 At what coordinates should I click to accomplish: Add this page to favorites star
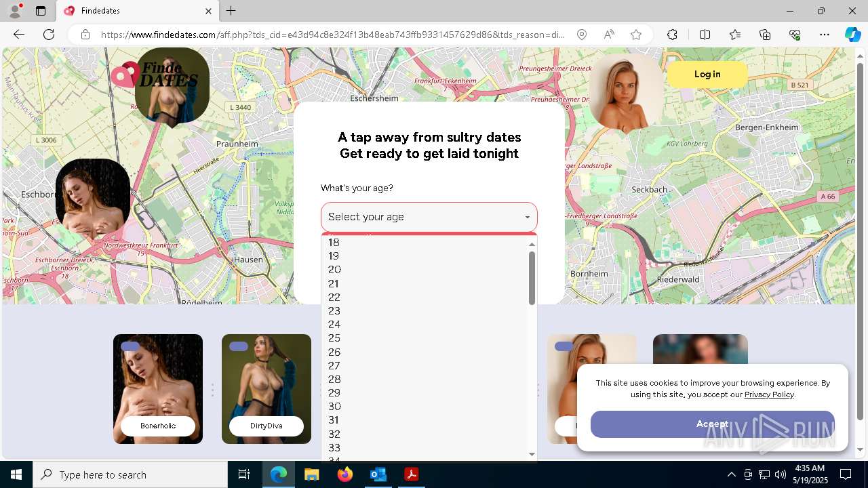[636, 35]
